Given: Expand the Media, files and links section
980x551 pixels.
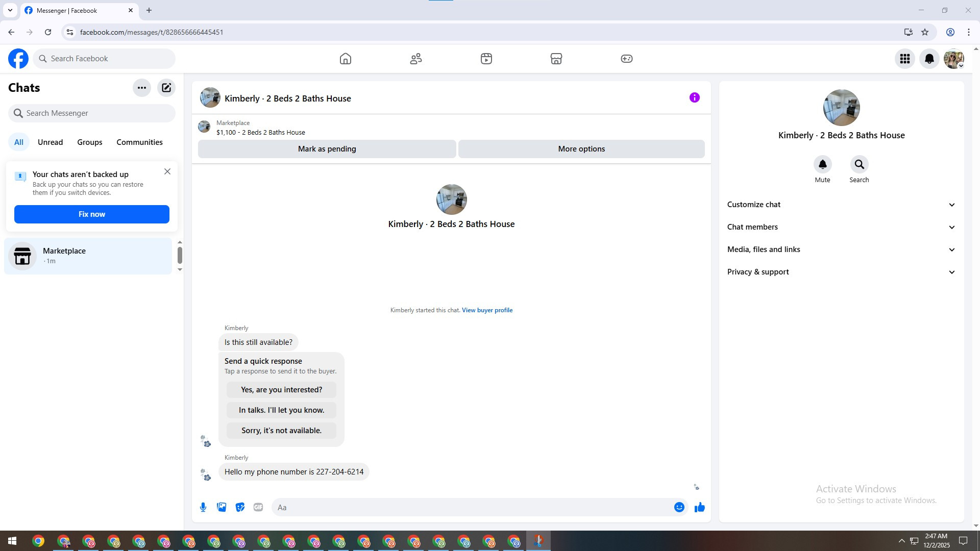Looking at the screenshot, I should (841, 249).
